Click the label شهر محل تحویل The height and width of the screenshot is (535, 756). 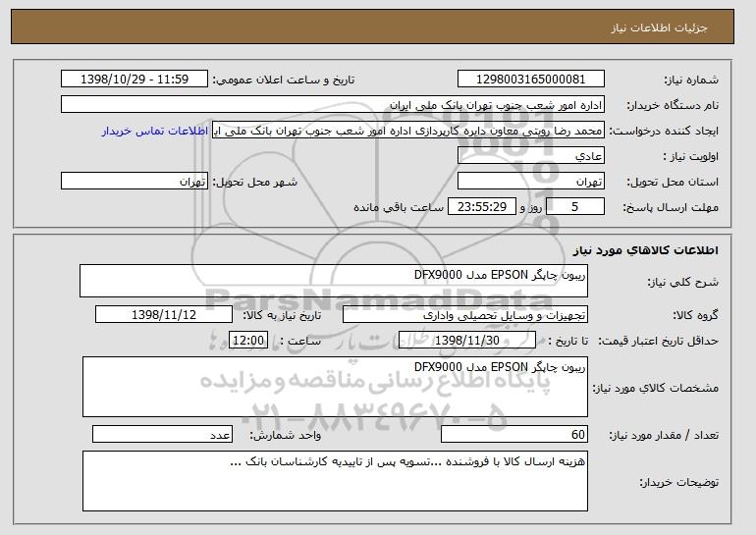click(x=255, y=182)
